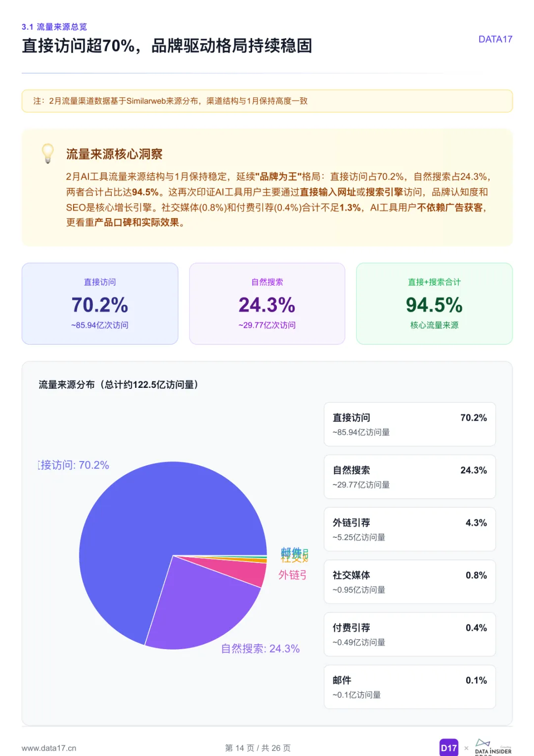The image size is (534, 756).
Task: Click the 直接访问 legend row
Action: [x=409, y=424]
